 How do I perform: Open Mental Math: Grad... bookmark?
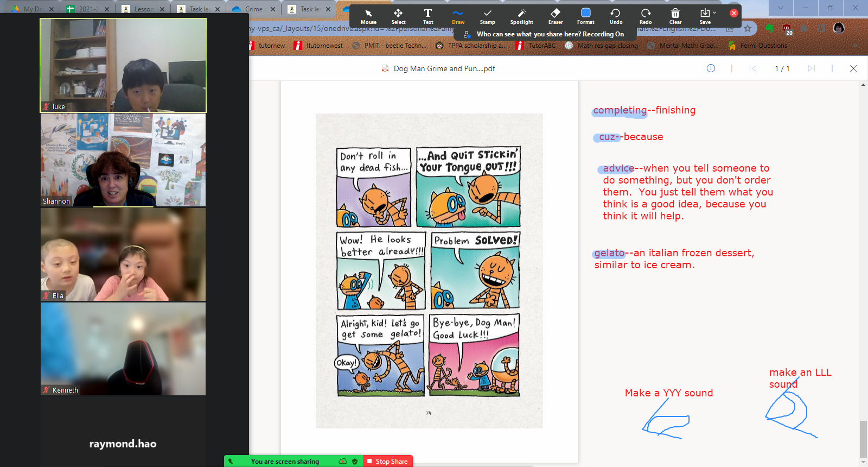[x=683, y=46]
